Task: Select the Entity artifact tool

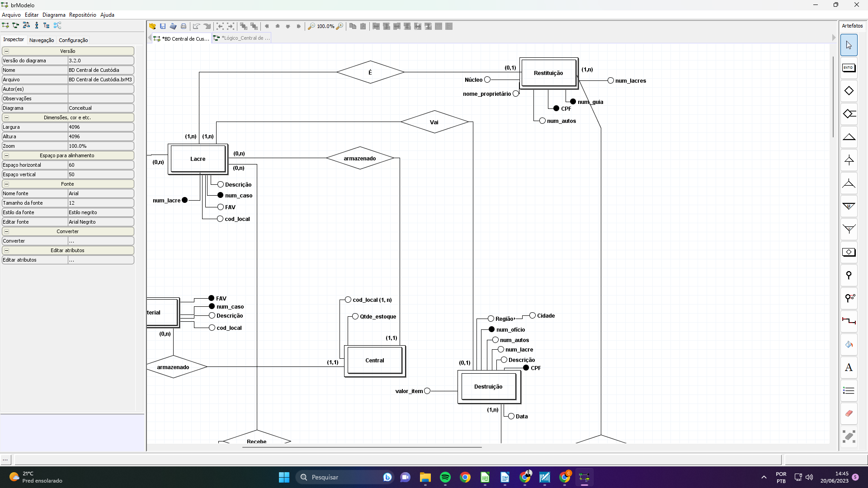Action: [849, 68]
